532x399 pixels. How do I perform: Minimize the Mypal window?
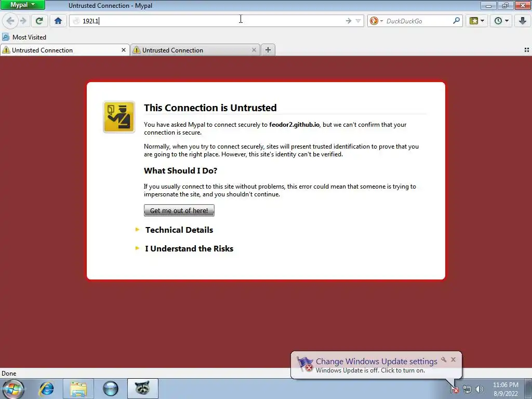[x=488, y=5]
